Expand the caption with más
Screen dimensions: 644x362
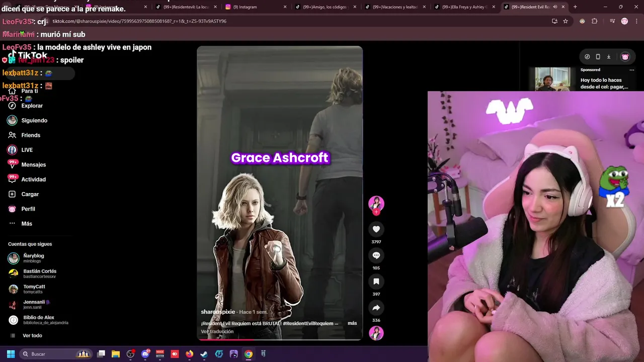click(352, 323)
